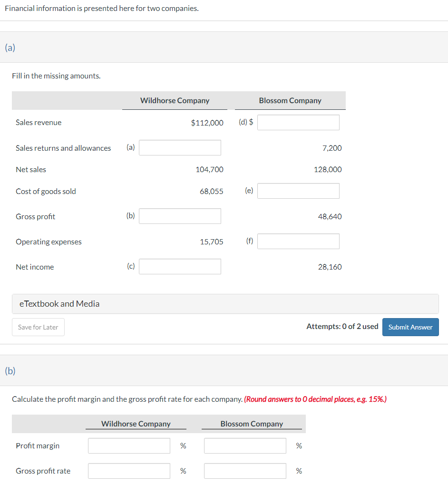Click the Gross profit input for Wildhorse (b)

(x=180, y=216)
